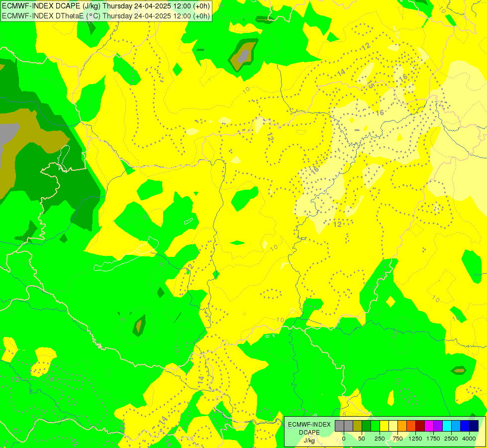Click the legend value 4000
487x448 pixels.
[x=469, y=439]
